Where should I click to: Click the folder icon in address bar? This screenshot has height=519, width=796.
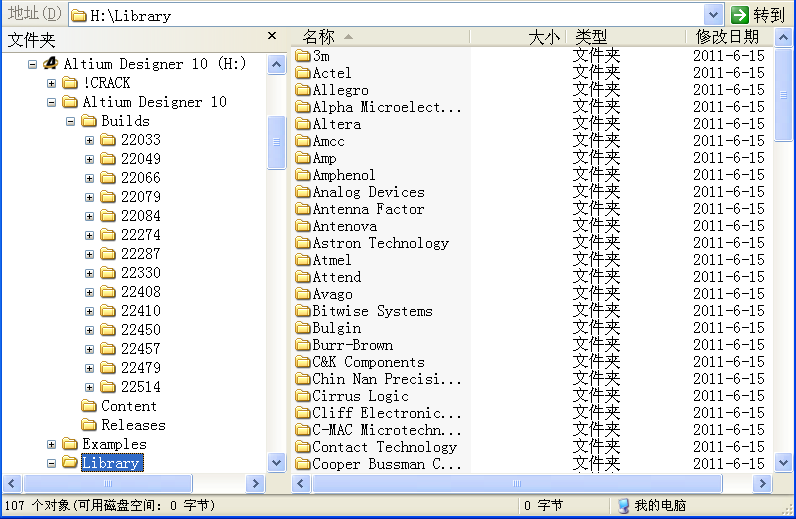(79, 16)
